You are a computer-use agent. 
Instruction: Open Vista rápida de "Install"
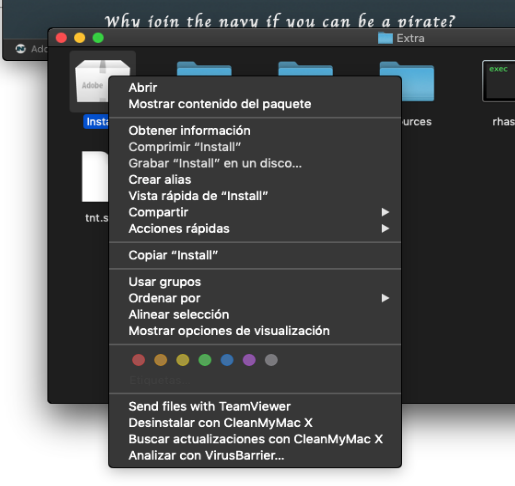[x=255, y=196]
